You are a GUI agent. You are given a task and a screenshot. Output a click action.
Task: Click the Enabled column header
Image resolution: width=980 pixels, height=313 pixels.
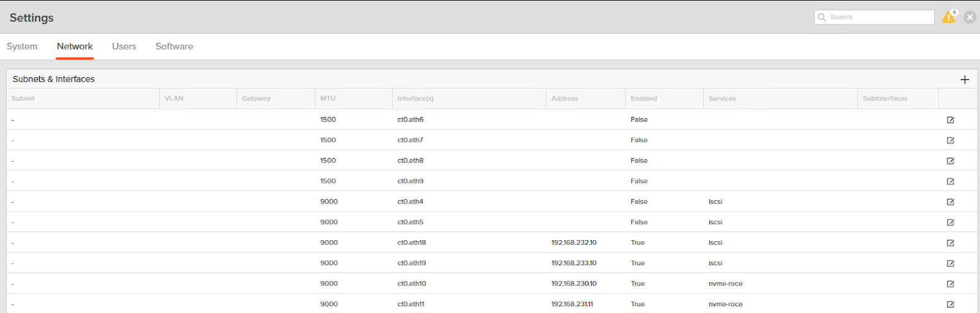644,99
